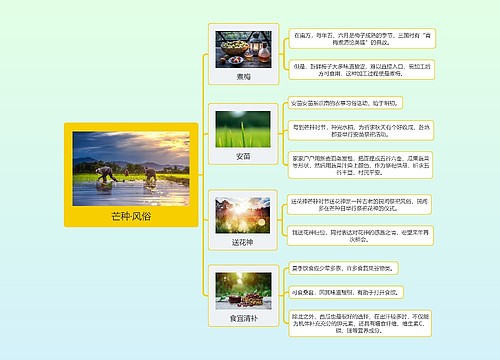Click the sunlit flowers thumbnail above 送花神

point(243,215)
